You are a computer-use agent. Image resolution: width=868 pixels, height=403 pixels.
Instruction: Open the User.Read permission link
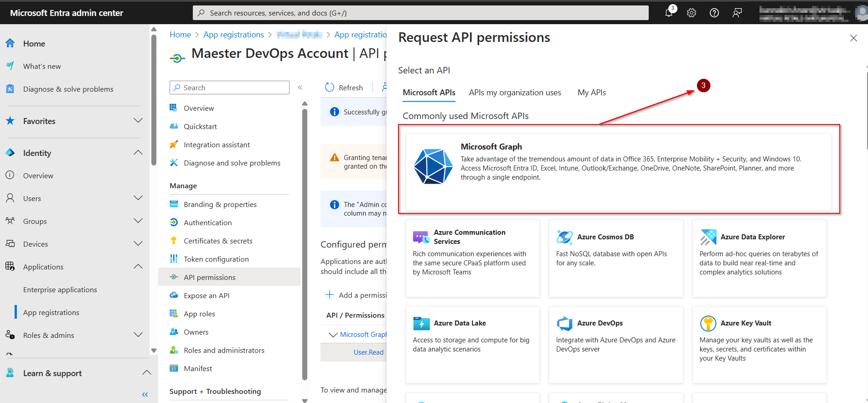click(x=368, y=352)
